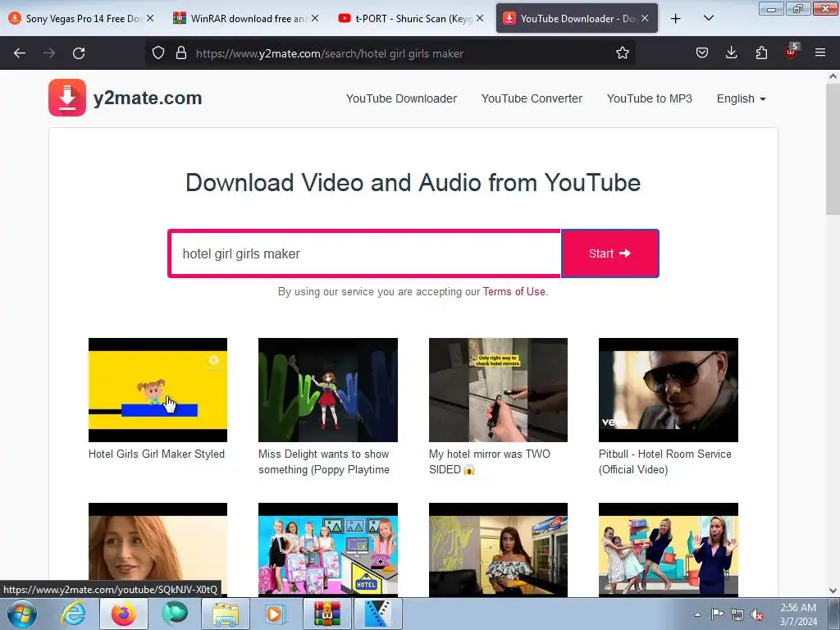Open the Firefox extensions menu

761,53
